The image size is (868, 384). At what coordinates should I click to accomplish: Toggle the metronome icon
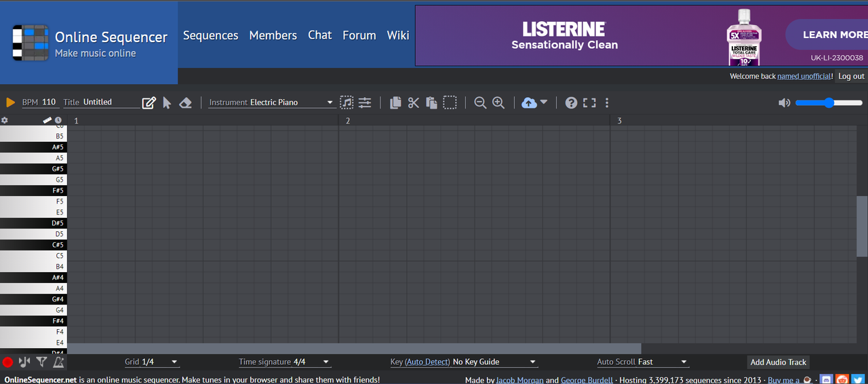(x=59, y=362)
